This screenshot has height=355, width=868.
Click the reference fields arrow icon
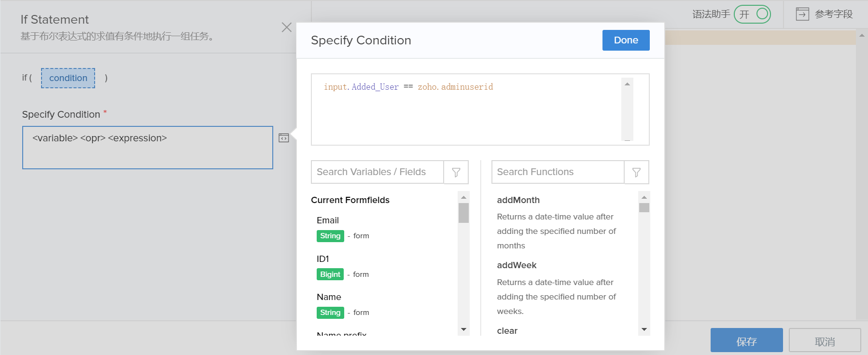pyautogui.click(x=802, y=14)
